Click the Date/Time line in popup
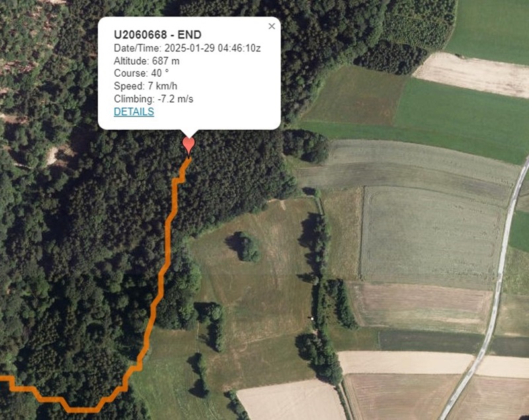Image resolution: width=529 pixels, height=420 pixels. 187,48
